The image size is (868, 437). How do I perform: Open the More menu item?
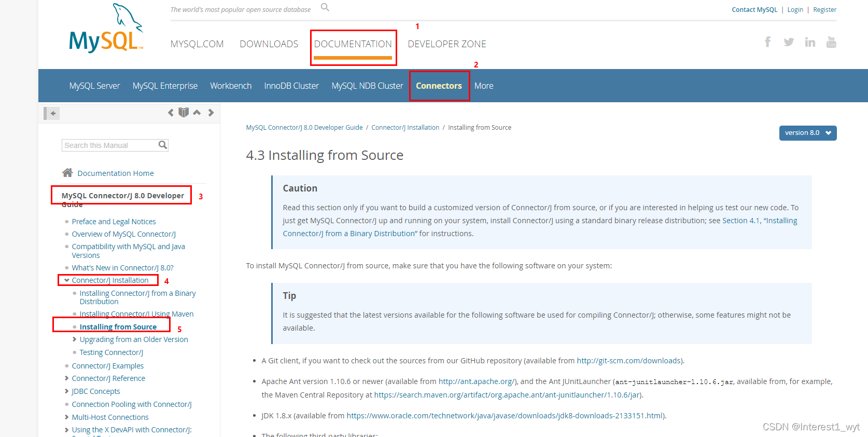point(484,86)
